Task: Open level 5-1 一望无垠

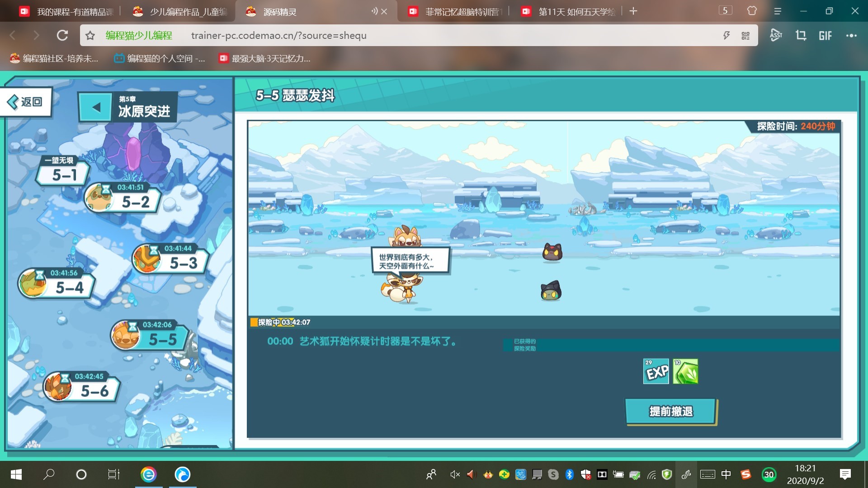Action: (x=63, y=171)
